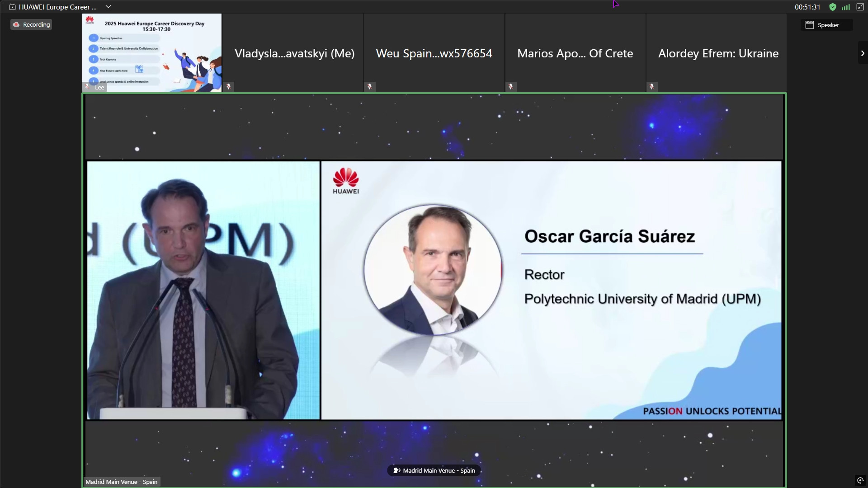Screen dimensions: 868x488
Task: Select Lee's shared agenda thumbnail
Action: (x=152, y=52)
